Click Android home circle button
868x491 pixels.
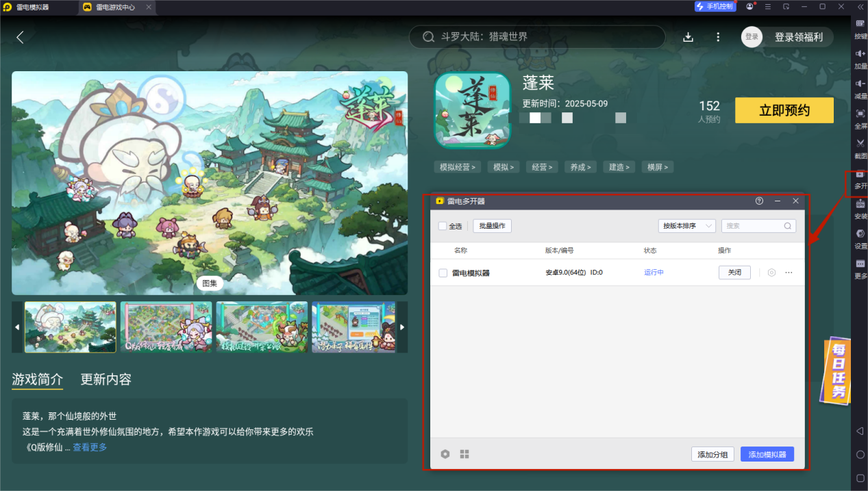[860, 454]
